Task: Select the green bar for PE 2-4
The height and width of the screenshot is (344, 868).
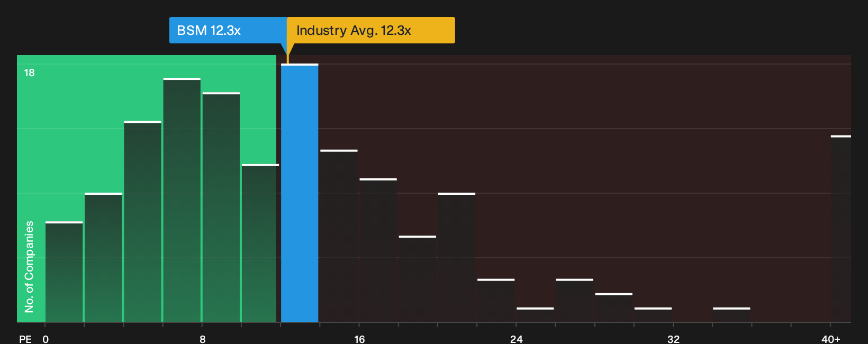Action: [103, 258]
